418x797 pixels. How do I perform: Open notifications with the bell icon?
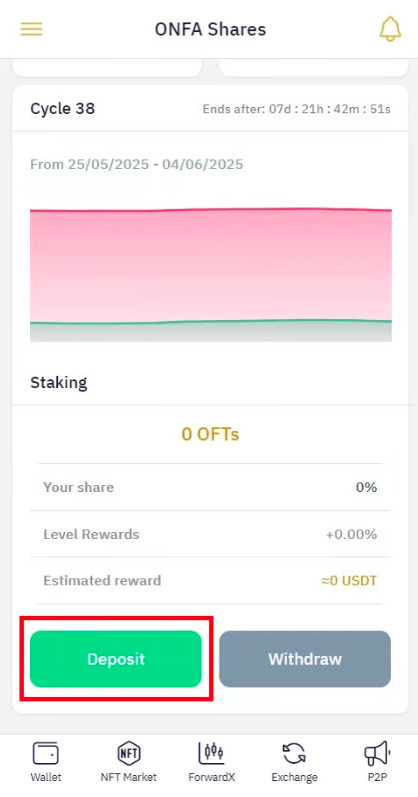(x=390, y=29)
